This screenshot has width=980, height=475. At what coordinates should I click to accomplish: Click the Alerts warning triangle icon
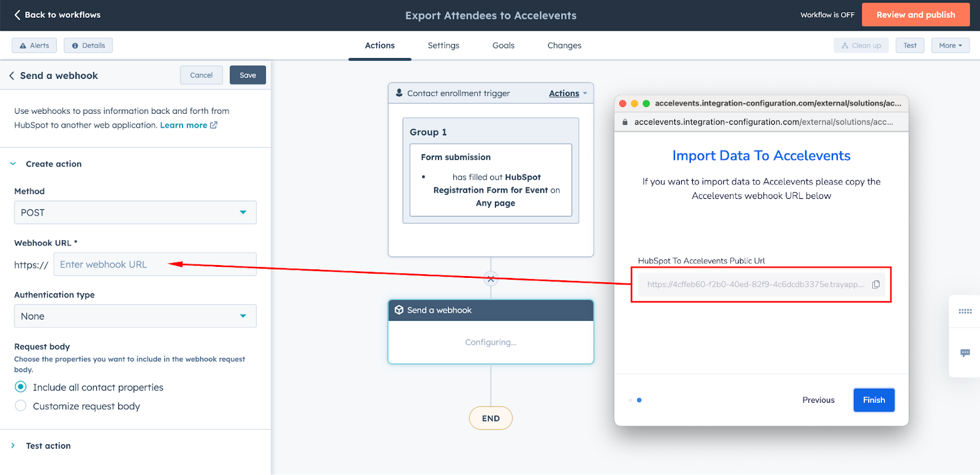(x=23, y=46)
